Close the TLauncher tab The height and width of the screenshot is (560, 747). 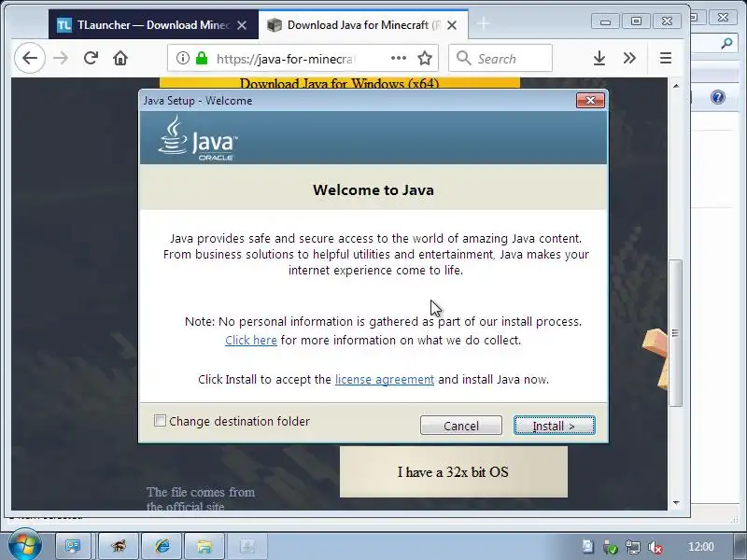pyautogui.click(x=242, y=25)
